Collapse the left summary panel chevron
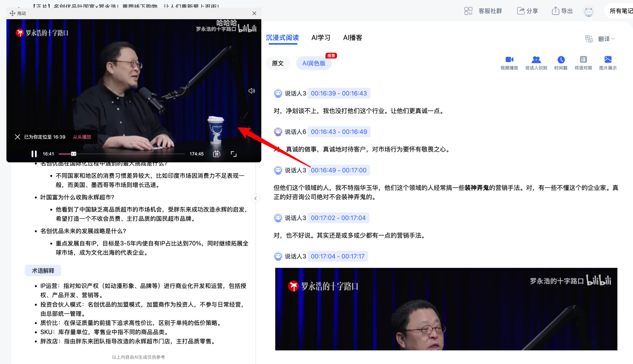The image size is (633, 364). click(x=255, y=198)
